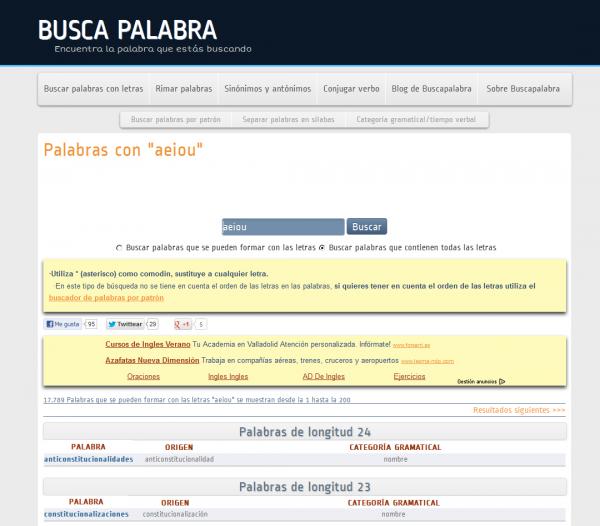Switch to 'Buscar palabras por patrón' tab

[x=176, y=120]
